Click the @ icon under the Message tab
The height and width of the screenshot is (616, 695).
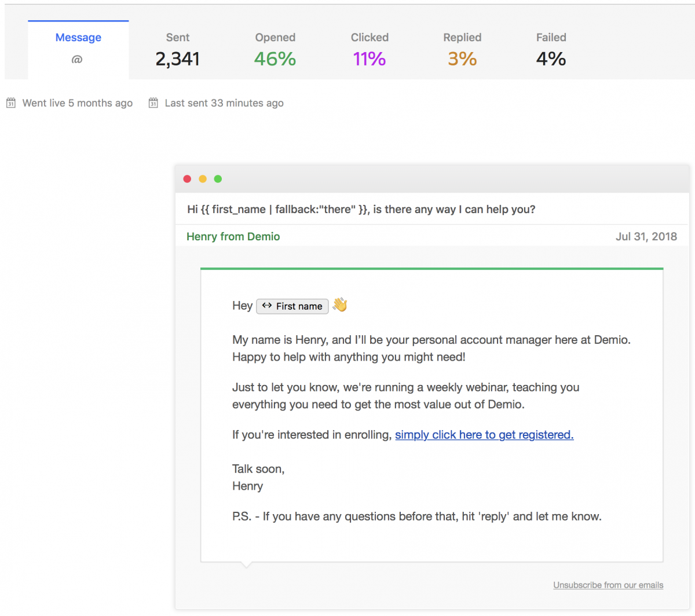point(78,59)
